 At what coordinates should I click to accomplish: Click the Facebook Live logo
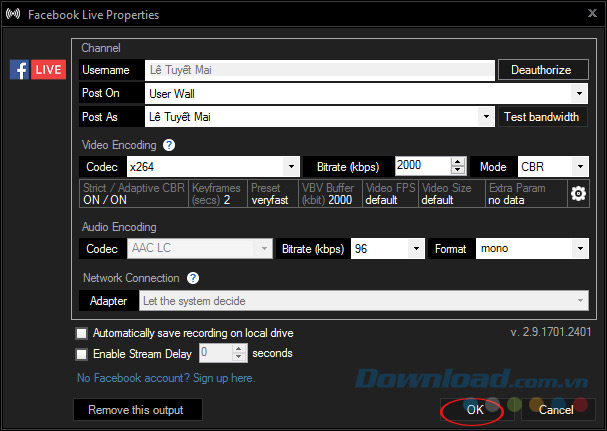click(x=38, y=70)
